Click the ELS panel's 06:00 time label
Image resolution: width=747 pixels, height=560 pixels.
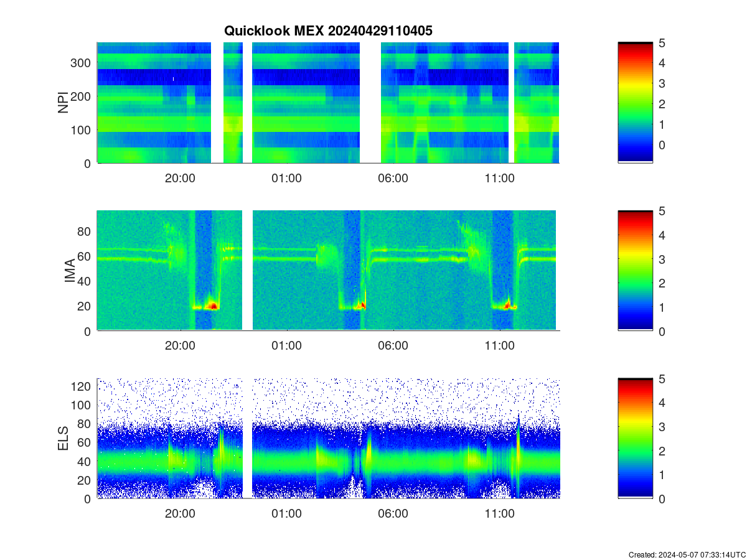(393, 514)
